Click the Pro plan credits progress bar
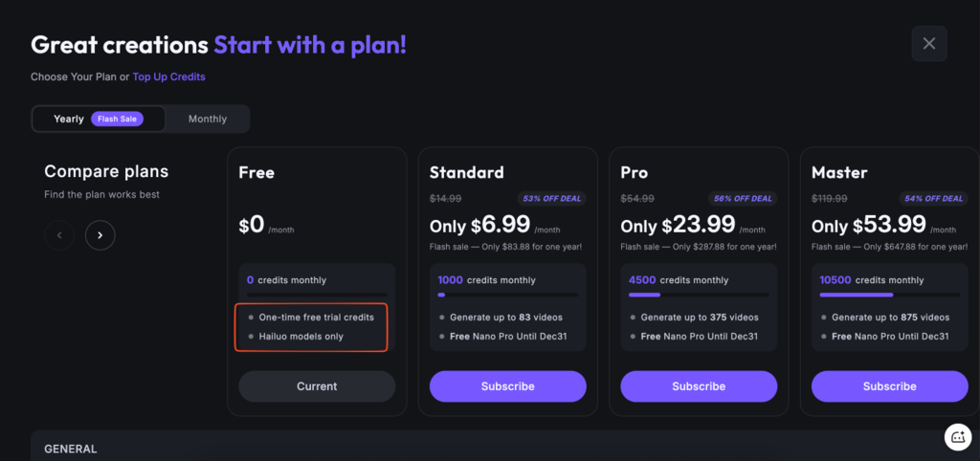The width and height of the screenshot is (980, 461). [699, 296]
